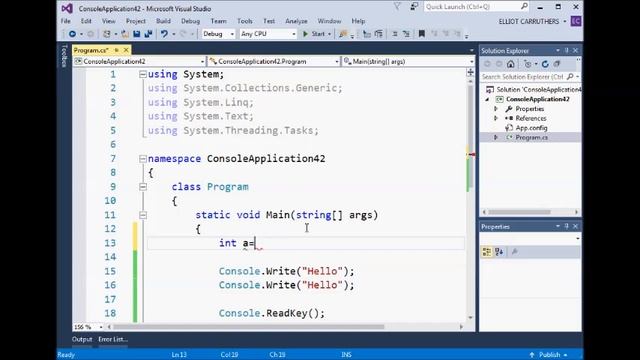Click the Property Pages wrench icon in Properties
The image size is (640, 360).
point(515,252)
